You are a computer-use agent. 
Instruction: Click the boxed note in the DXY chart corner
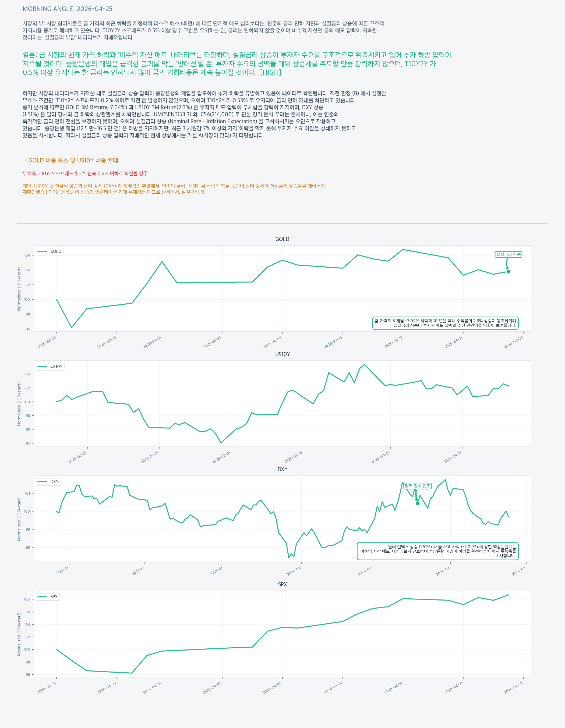(x=437, y=551)
